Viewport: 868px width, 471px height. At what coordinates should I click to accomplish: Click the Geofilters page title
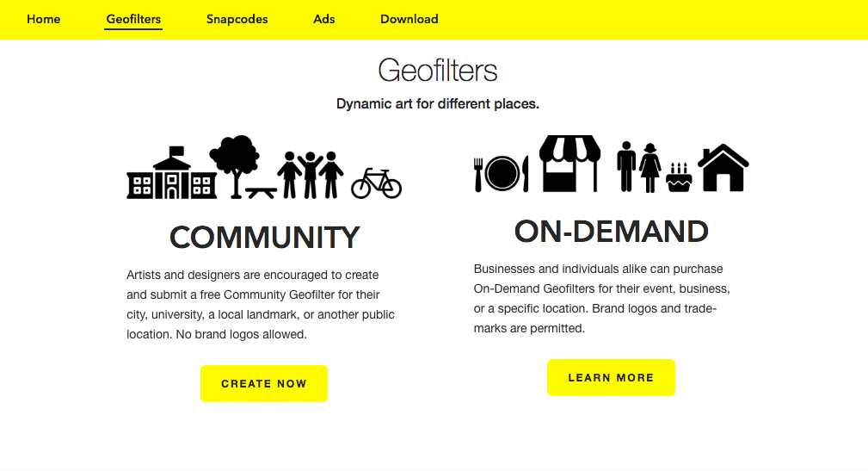(x=437, y=71)
